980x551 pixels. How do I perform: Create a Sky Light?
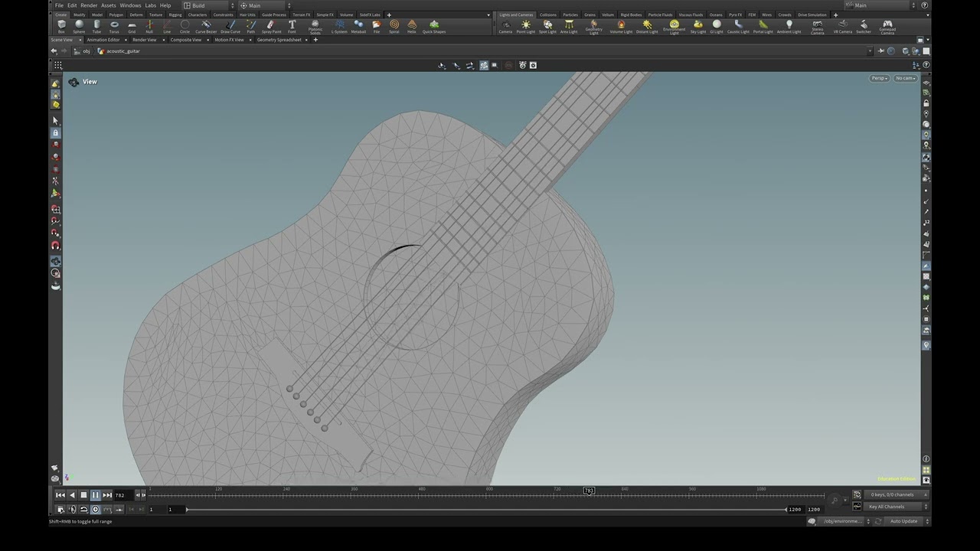pos(698,27)
